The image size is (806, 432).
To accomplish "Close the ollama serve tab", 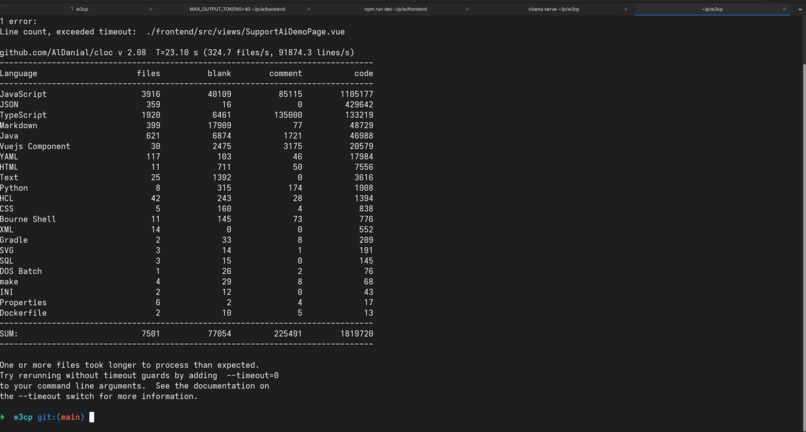I will point(625,9).
